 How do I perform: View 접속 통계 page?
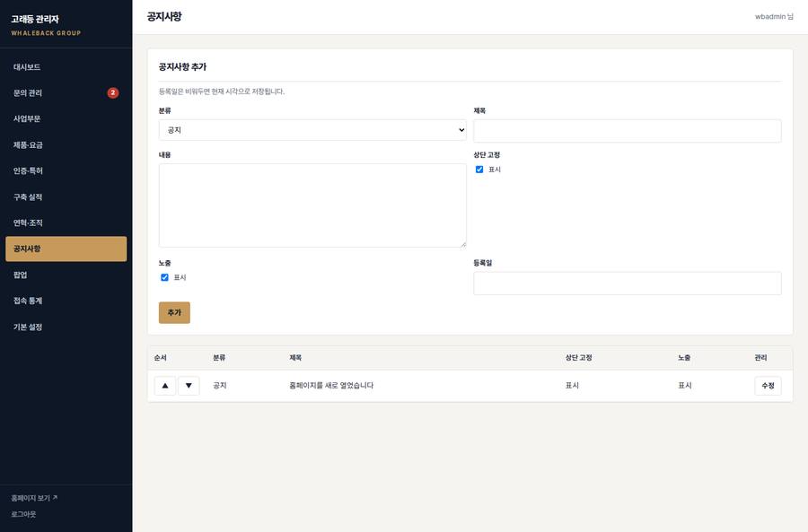(66, 301)
